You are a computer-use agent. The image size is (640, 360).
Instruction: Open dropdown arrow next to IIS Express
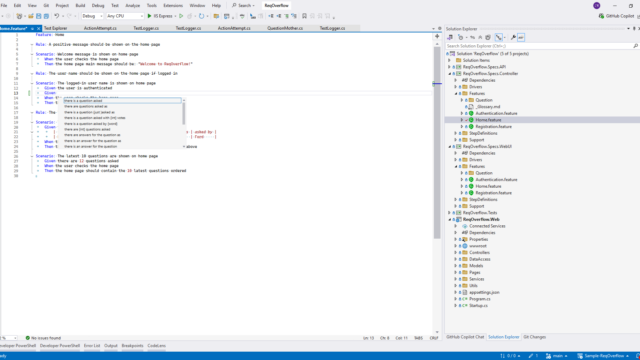point(175,16)
